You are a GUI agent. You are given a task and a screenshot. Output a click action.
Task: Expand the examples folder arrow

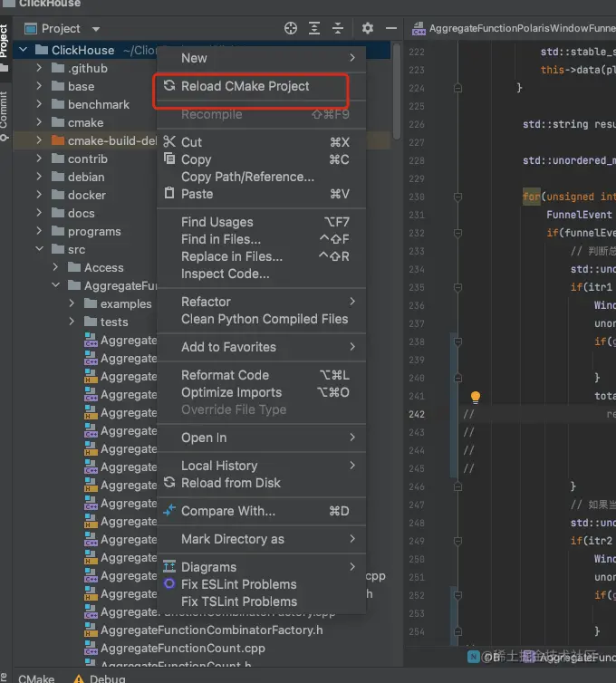[x=72, y=303]
